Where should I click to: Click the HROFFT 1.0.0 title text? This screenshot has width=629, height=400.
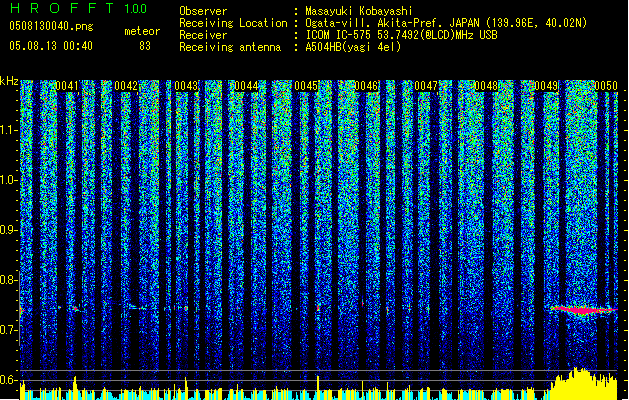(78, 8)
